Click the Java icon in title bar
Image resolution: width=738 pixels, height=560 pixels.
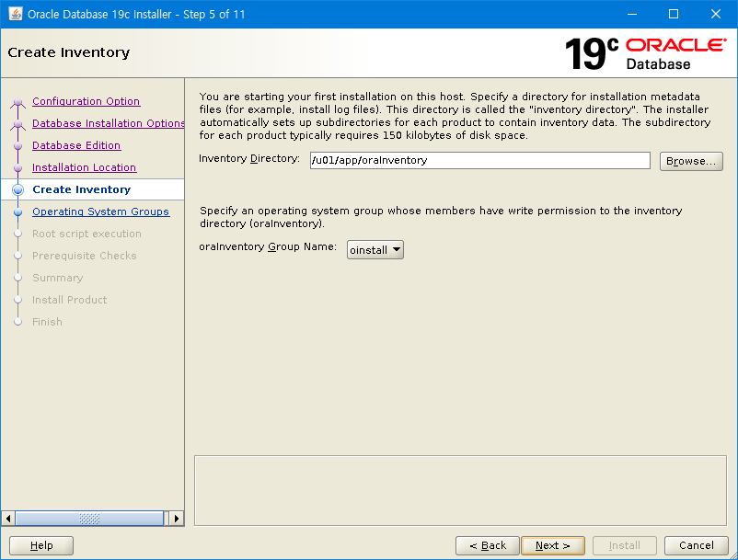[16, 14]
